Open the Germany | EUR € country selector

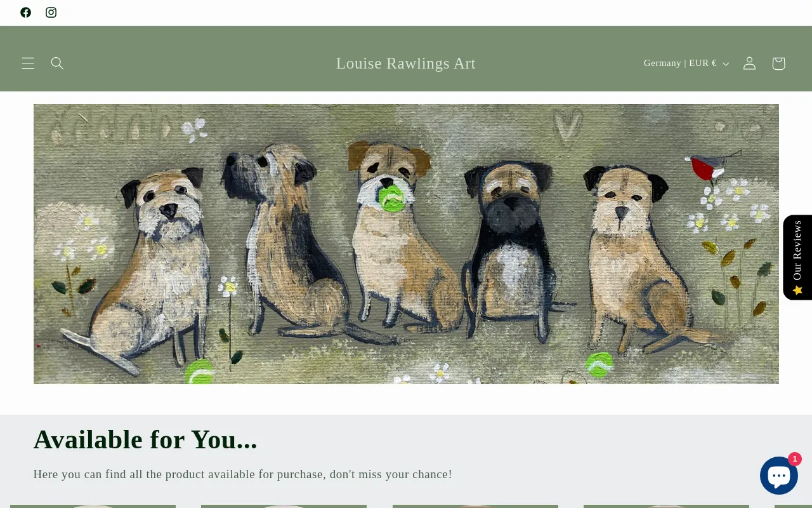[686, 63]
